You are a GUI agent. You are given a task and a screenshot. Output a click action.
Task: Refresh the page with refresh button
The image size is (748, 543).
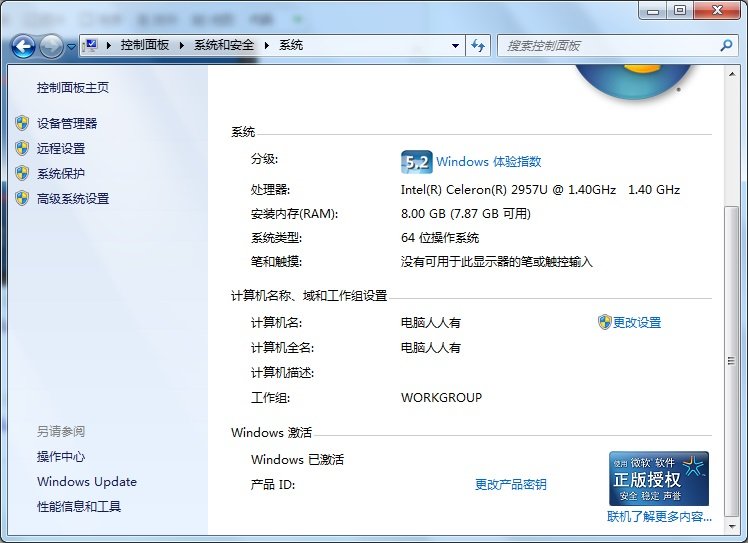[478, 46]
